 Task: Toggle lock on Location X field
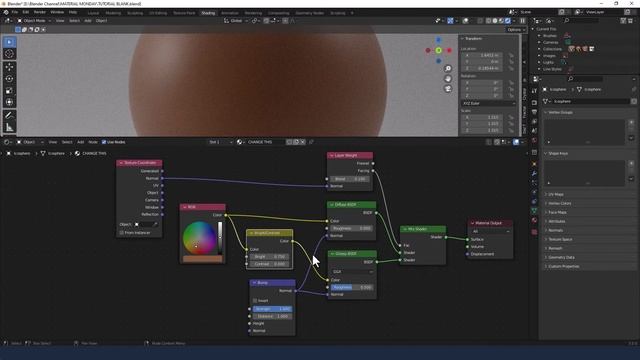click(511, 55)
